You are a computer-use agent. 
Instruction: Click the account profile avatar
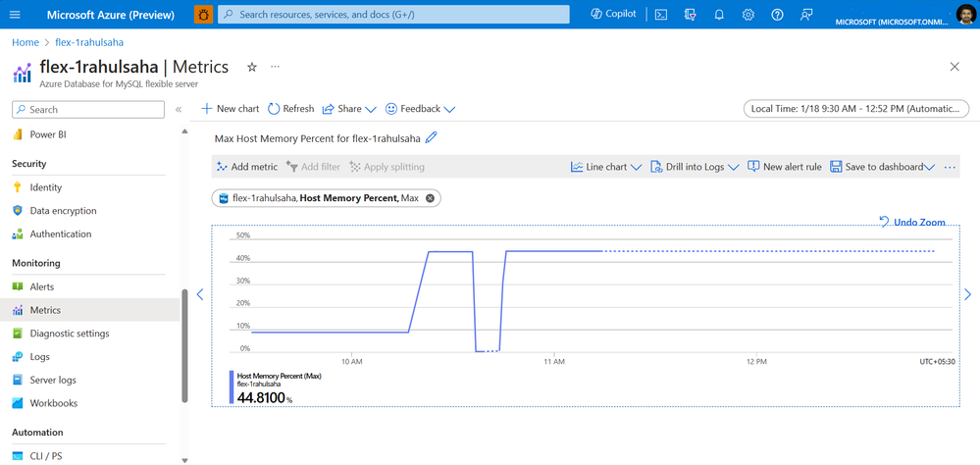965,14
